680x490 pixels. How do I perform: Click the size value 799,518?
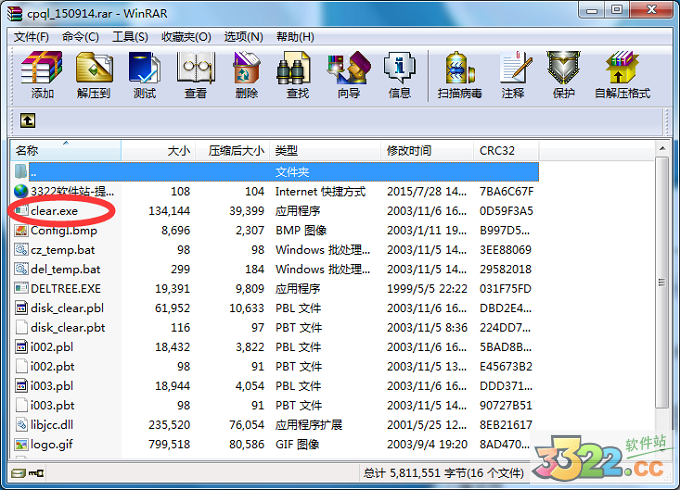coord(169,444)
